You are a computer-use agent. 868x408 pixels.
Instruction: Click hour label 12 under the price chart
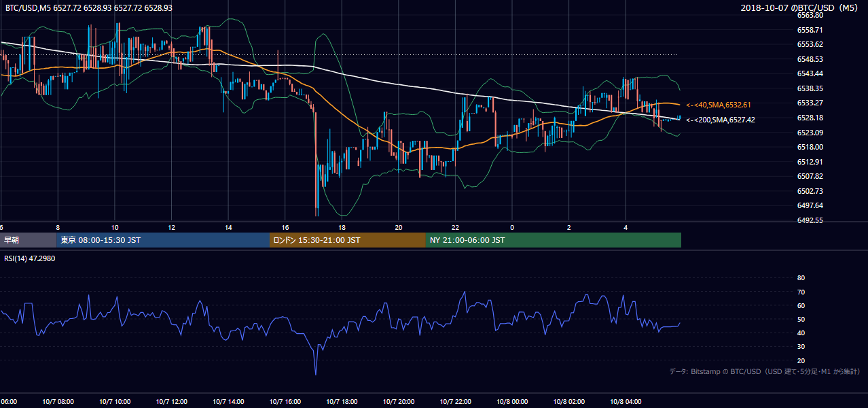[x=171, y=228]
